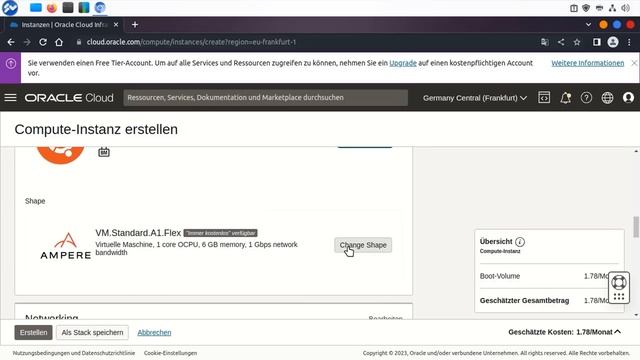
Task: Open the language globe icon
Action: point(607,98)
